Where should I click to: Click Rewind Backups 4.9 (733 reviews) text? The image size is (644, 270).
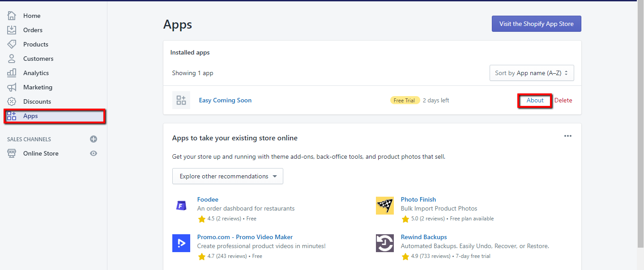pyautogui.click(x=432, y=256)
